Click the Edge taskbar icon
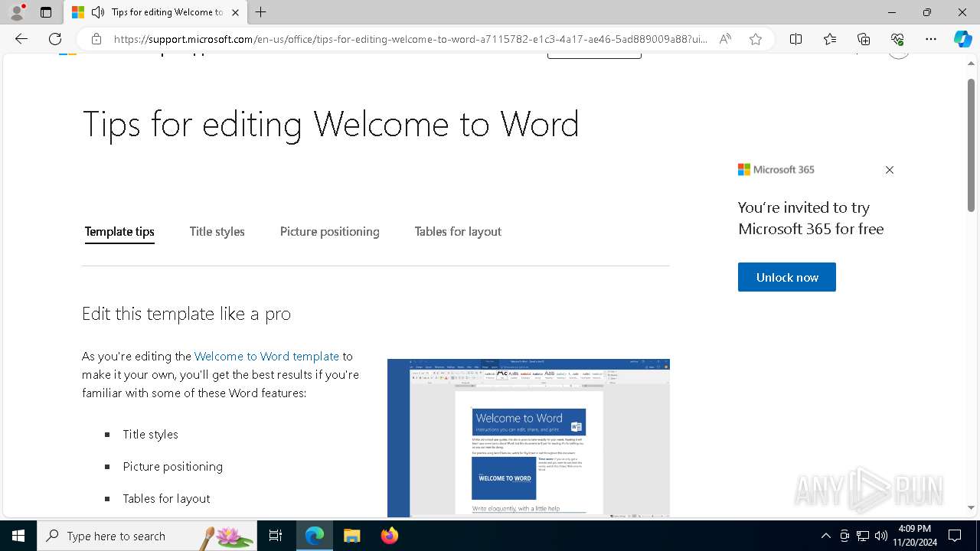The width and height of the screenshot is (980, 551). (315, 536)
